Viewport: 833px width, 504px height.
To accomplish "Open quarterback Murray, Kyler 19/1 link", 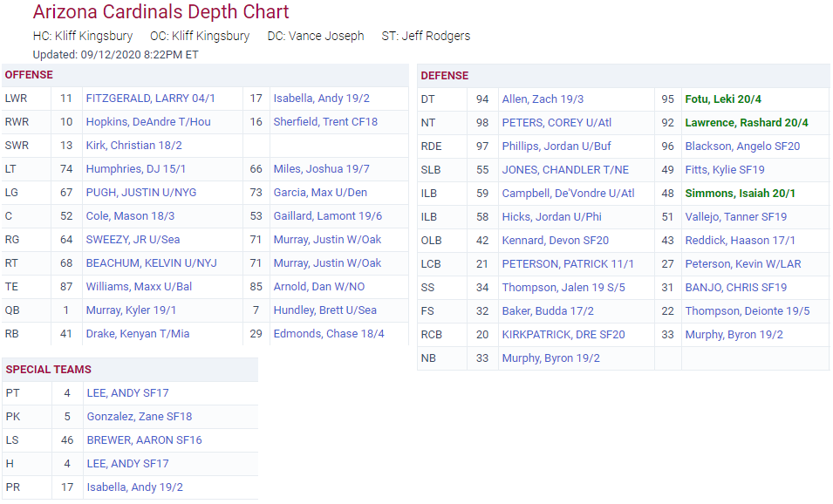I will point(131,310).
